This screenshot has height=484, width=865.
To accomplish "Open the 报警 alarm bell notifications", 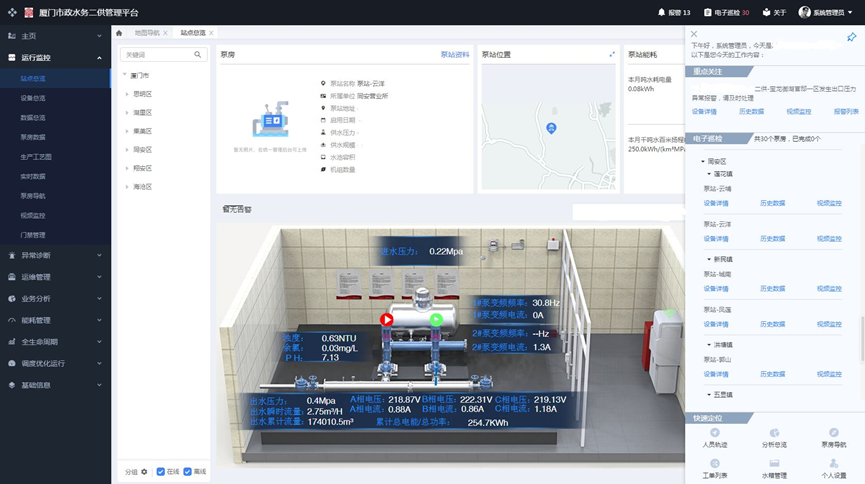I will click(661, 12).
